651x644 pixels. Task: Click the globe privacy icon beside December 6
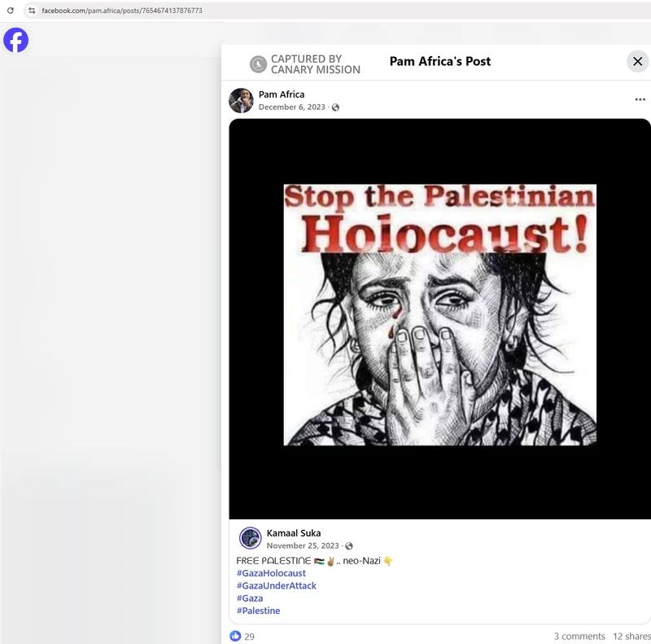335,107
